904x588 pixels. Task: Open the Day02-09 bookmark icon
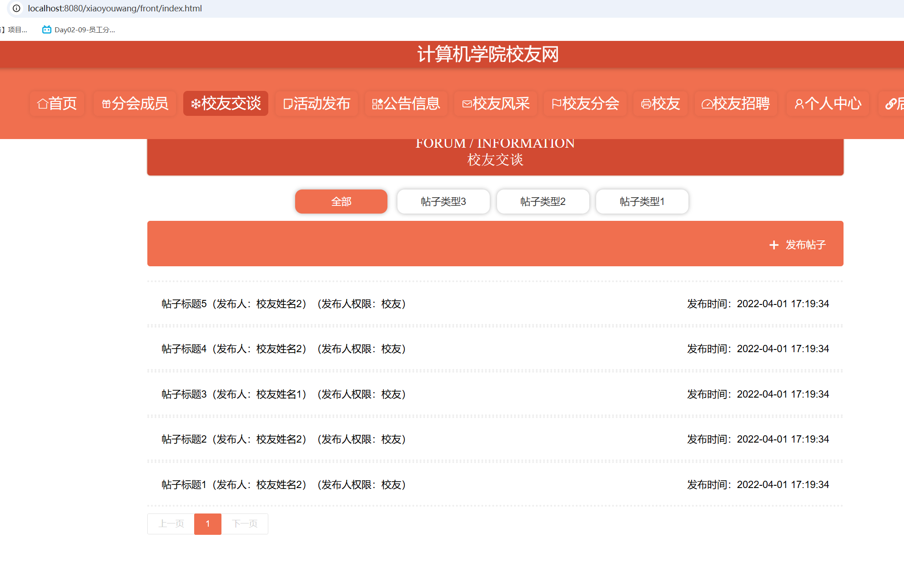pyautogui.click(x=46, y=30)
